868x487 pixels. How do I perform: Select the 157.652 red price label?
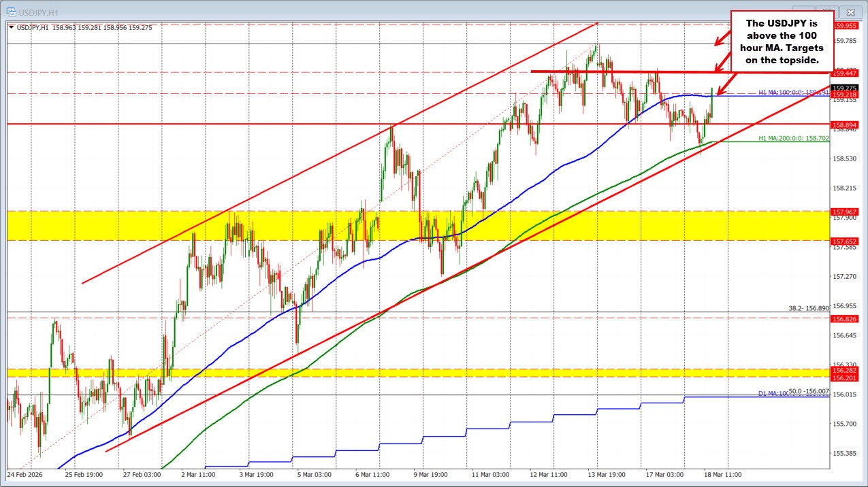[844, 241]
